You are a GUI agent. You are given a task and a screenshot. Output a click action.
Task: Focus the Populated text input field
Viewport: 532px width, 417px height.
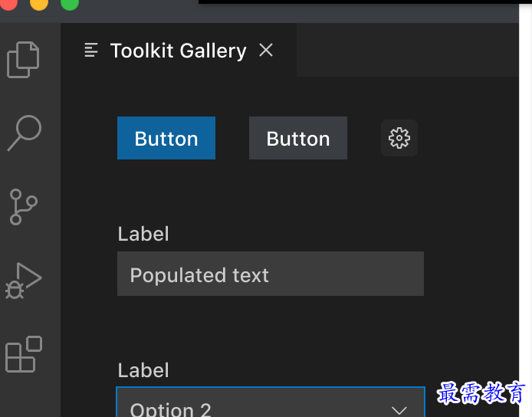pyautogui.click(x=271, y=274)
